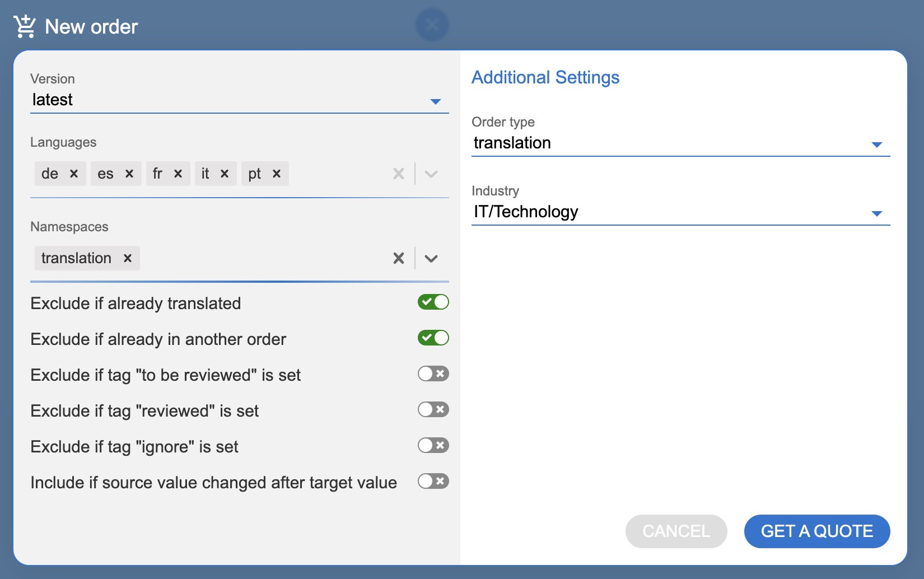Image resolution: width=924 pixels, height=579 pixels.
Task: Enable 'Include if source value changed' switch
Action: 433,482
